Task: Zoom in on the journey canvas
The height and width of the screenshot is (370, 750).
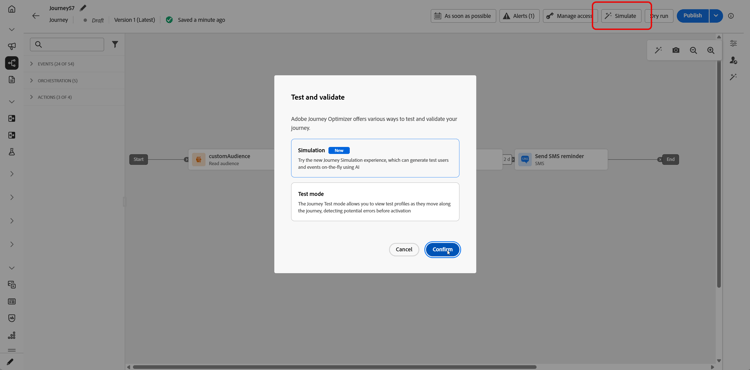Action: [x=711, y=50]
